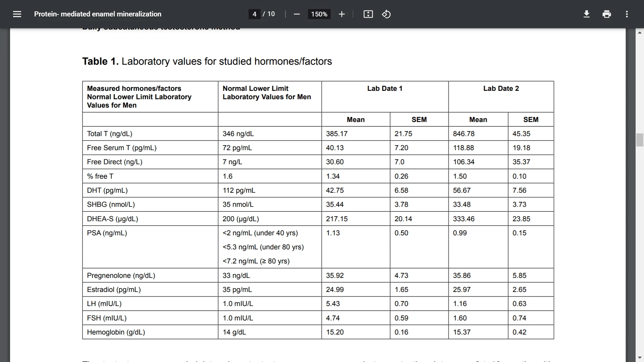Click the '<2 ng/mL (under 40 yrs)' text
644x362 pixels.
[260, 233]
